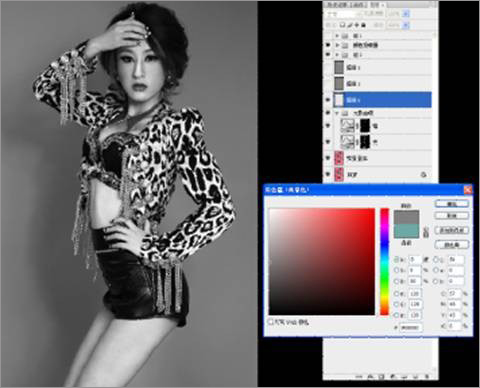Lock image pixels with brush lock icon
Screen dimensions: 480x388
(x=350, y=25)
